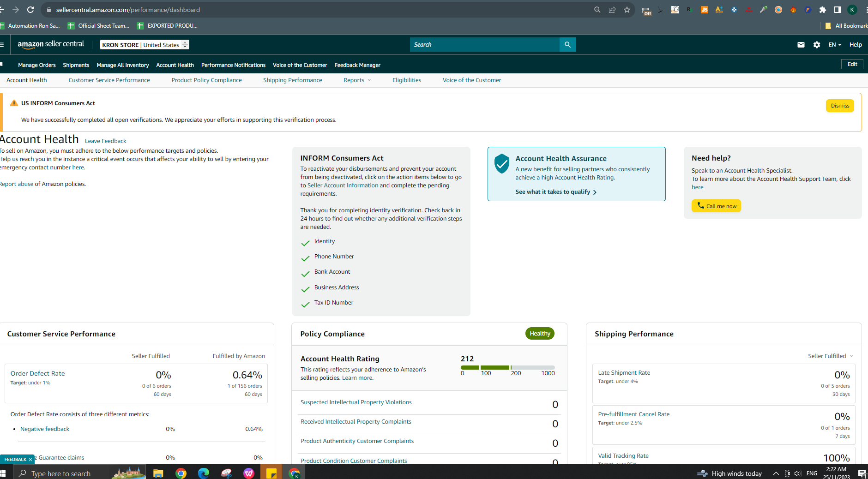Switch to Shipping Performance tab
The width and height of the screenshot is (868, 479).
293,80
